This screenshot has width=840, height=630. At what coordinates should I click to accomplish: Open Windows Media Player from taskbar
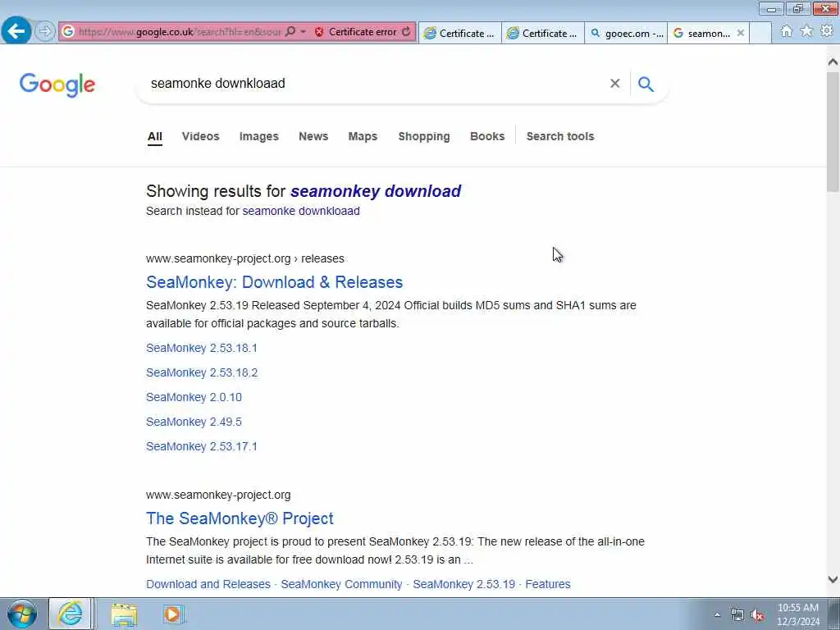click(172, 614)
